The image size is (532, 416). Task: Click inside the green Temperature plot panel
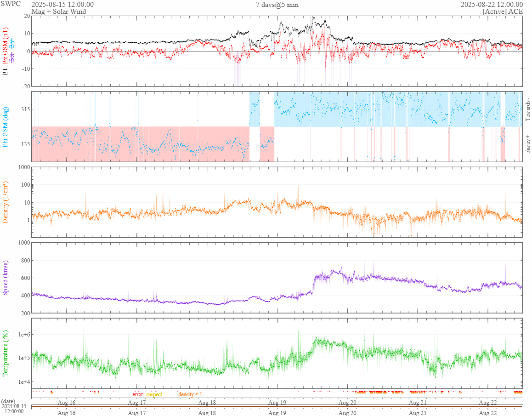click(x=277, y=353)
